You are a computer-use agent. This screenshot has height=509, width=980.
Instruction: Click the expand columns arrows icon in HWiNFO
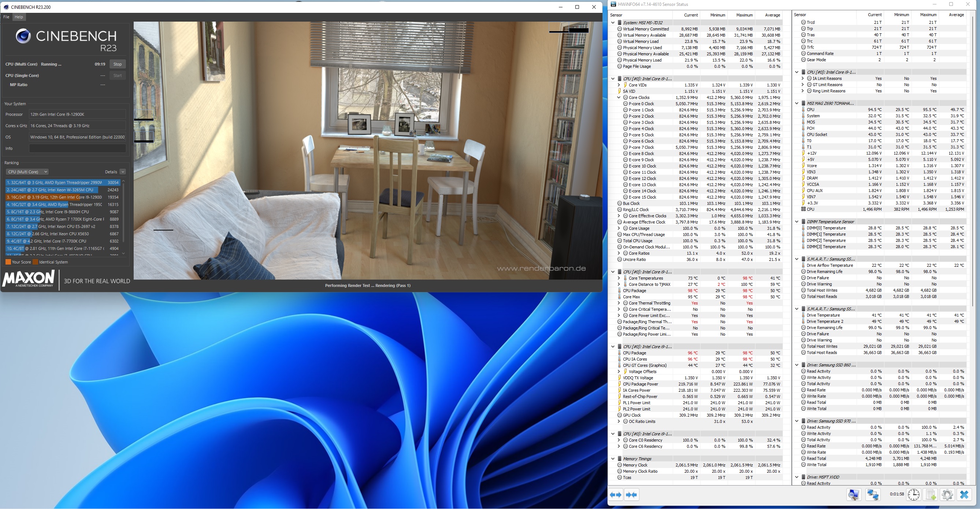point(616,495)
